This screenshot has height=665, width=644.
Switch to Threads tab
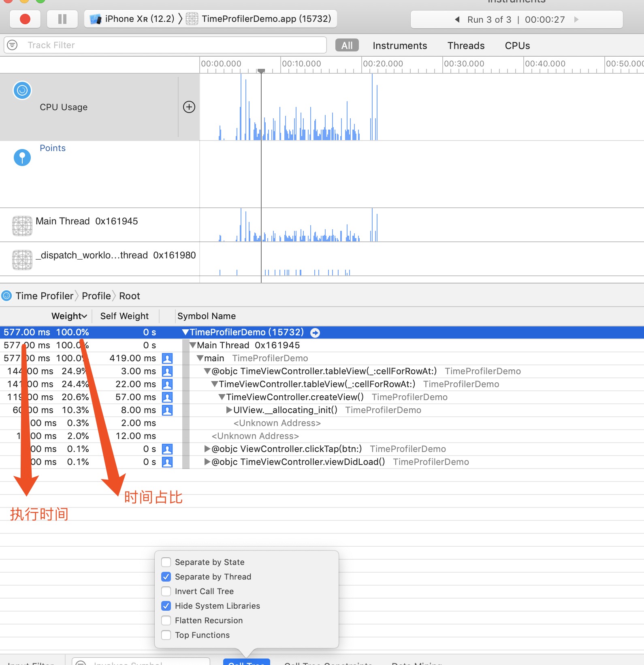(x=466, y=45)
